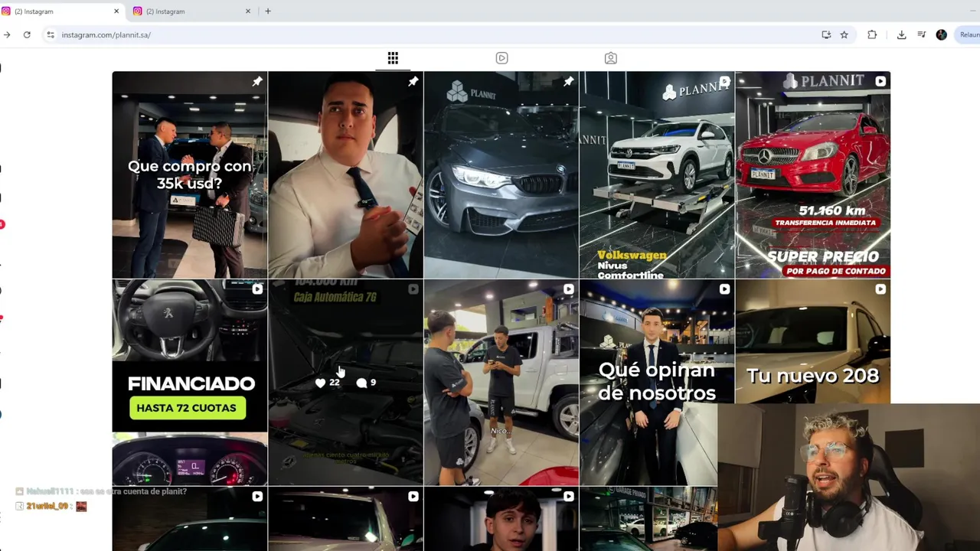Close the second Instagram browser tab
980x551 pixels.
click(x=247, y=11)
